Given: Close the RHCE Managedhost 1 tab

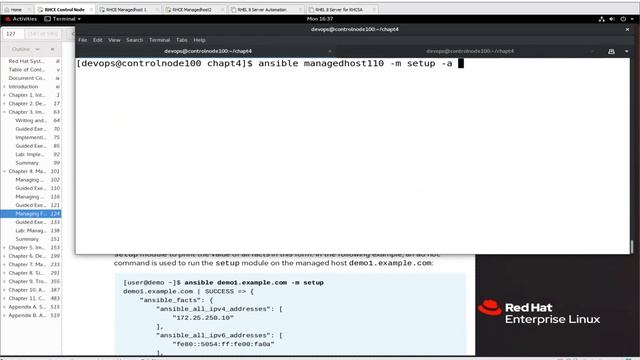Looking at the screenshot, I should (157, 9).
